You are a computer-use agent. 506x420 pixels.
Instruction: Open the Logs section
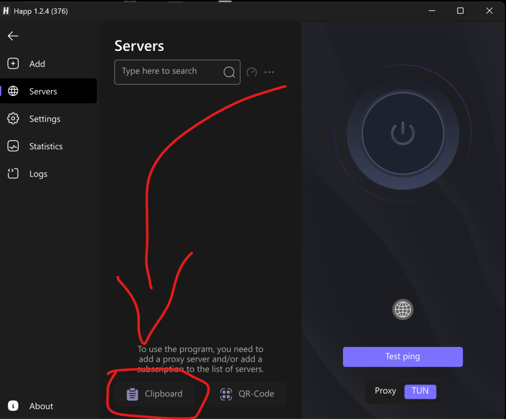point(38,174)
